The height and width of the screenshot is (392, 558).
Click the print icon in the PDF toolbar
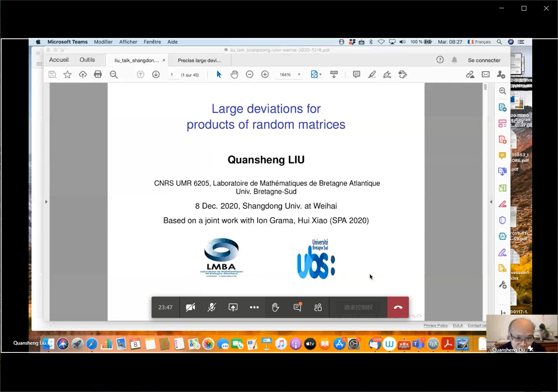98,75
